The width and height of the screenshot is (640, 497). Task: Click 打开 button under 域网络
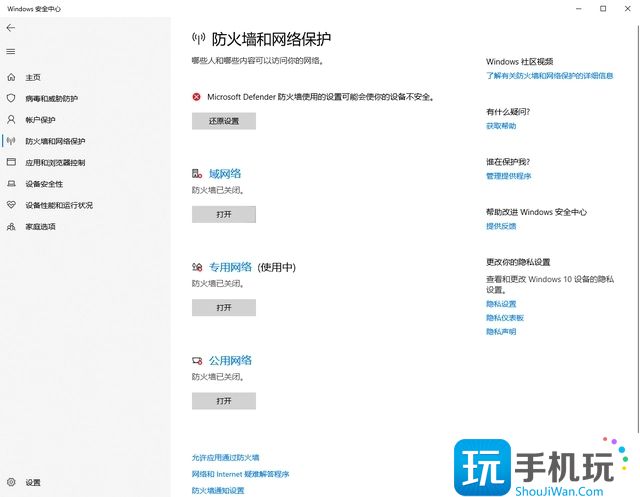point(224,214)
